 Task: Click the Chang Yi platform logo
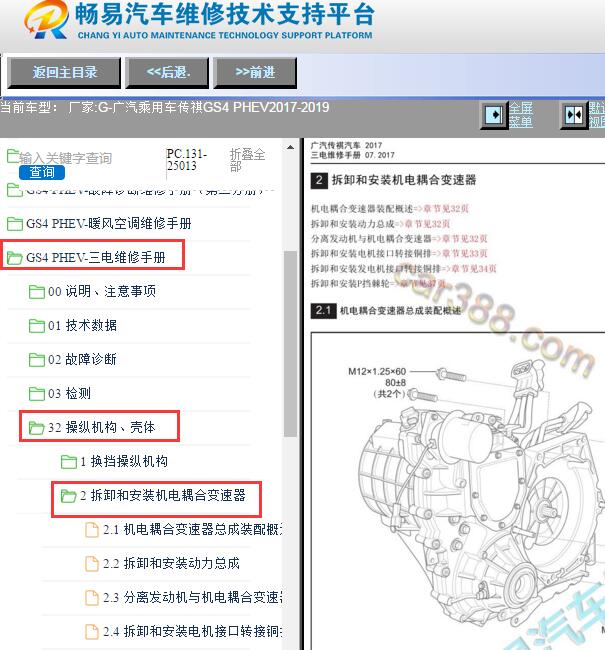point(46,20)
